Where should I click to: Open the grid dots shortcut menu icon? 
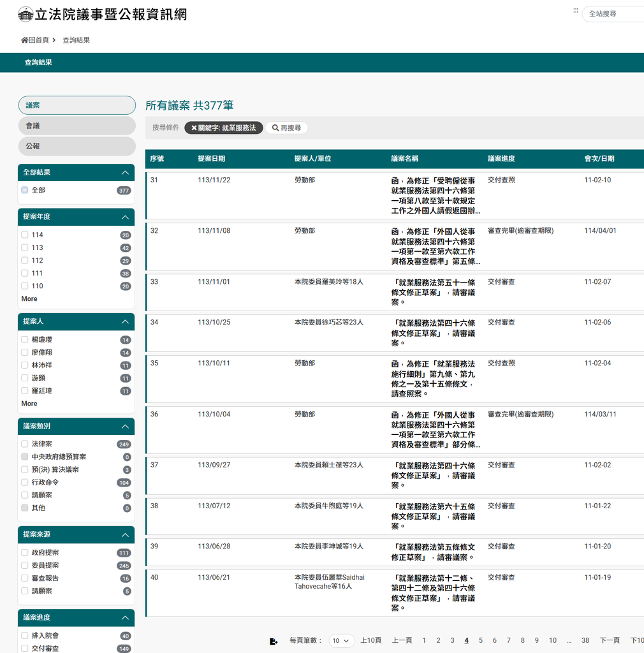[576, 11]
